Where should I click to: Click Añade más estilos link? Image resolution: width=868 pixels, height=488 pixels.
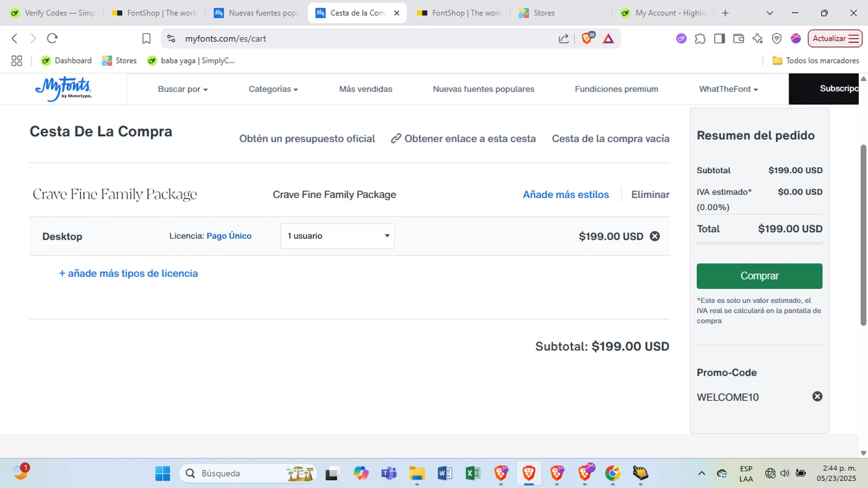(x=565, y=195)
